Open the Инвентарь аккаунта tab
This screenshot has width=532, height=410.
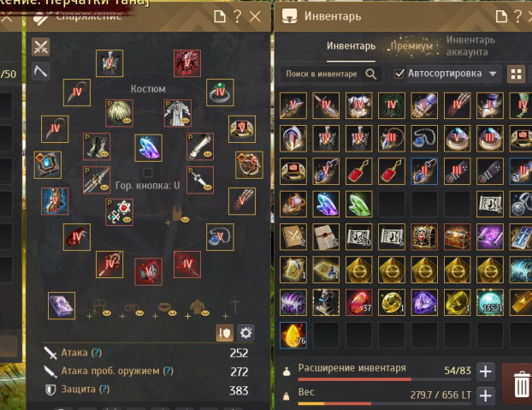(x=470, y=46)
